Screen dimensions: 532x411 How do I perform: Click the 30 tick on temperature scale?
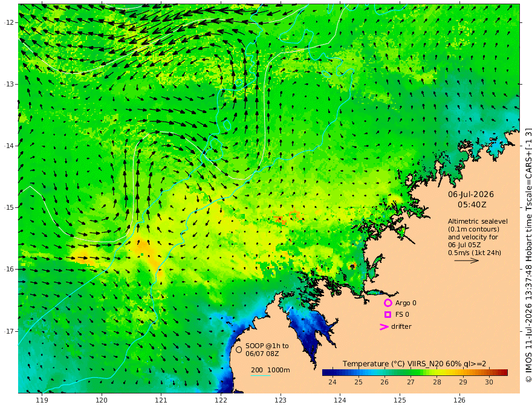[489, 382]
